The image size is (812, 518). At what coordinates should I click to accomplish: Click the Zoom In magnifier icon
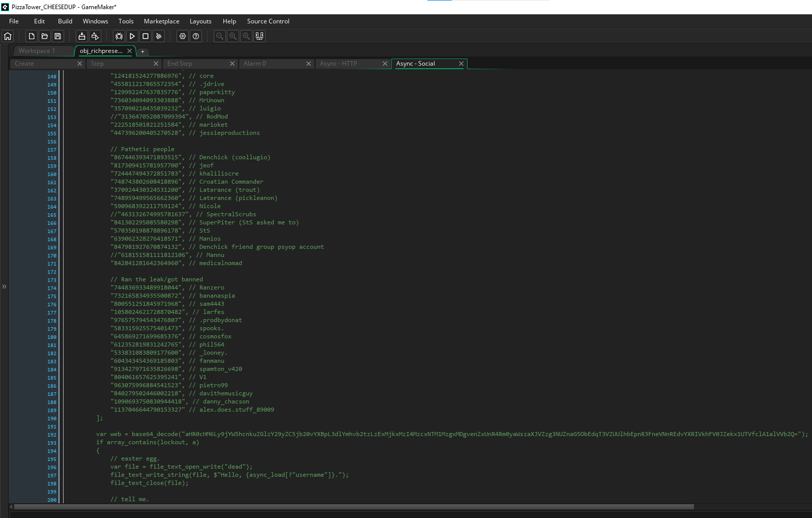246,36
